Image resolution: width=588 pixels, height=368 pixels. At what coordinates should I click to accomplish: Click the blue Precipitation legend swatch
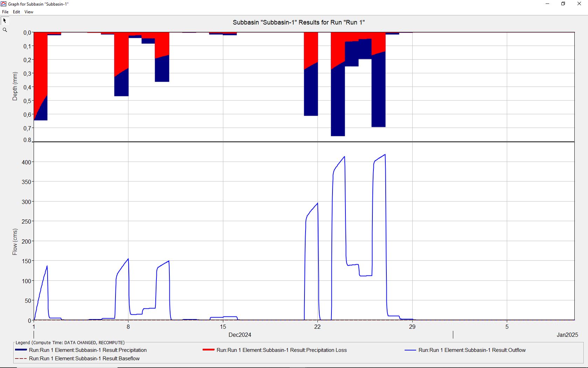21,350
